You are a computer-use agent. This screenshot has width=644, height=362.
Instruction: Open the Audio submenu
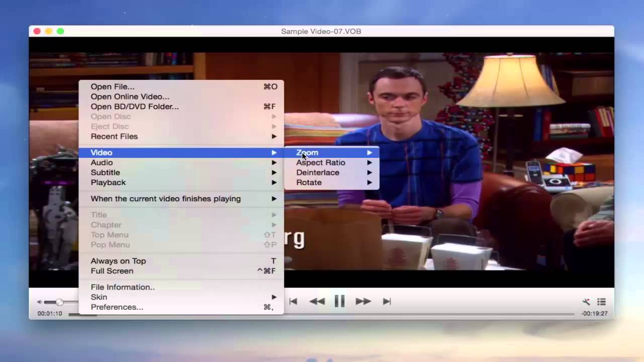pos(181,162)
